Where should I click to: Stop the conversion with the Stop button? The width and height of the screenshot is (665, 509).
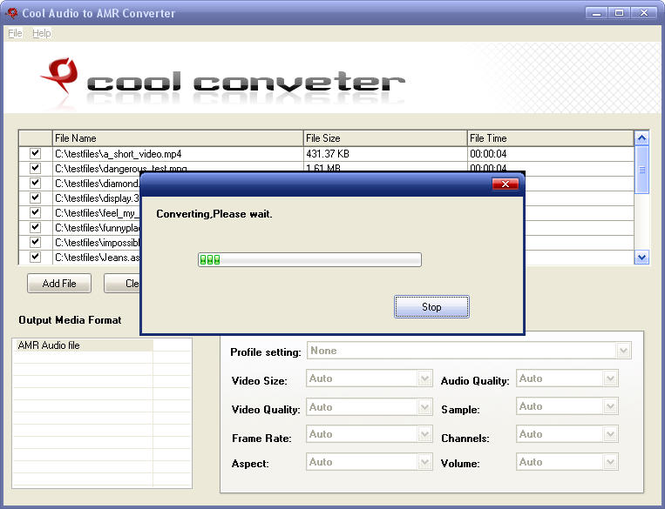point(431,307)
